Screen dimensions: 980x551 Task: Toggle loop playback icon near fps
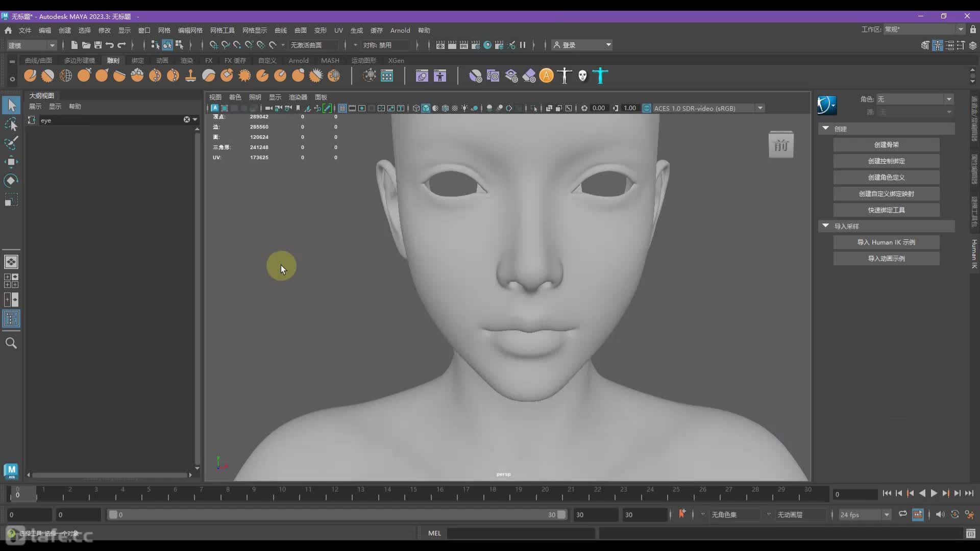click(x=903, y=514)
